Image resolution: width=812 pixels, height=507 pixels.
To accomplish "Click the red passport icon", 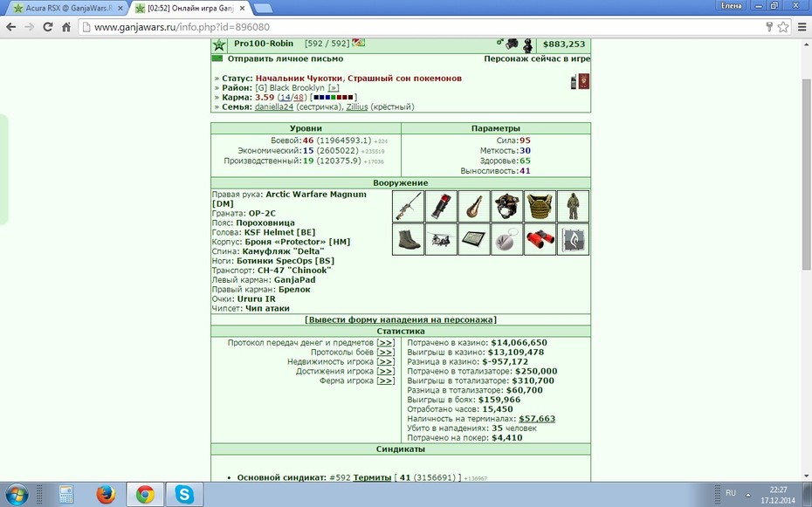I will click(x=584, y=82).
